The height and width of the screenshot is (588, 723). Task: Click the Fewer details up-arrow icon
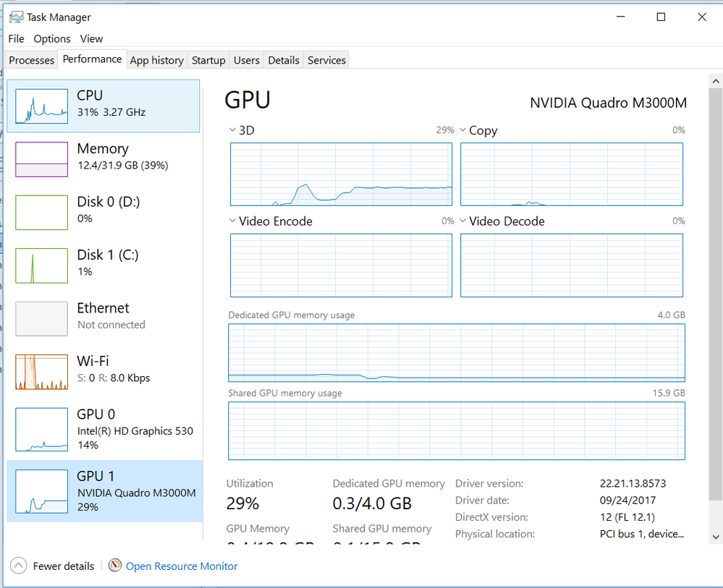(18, 566)
